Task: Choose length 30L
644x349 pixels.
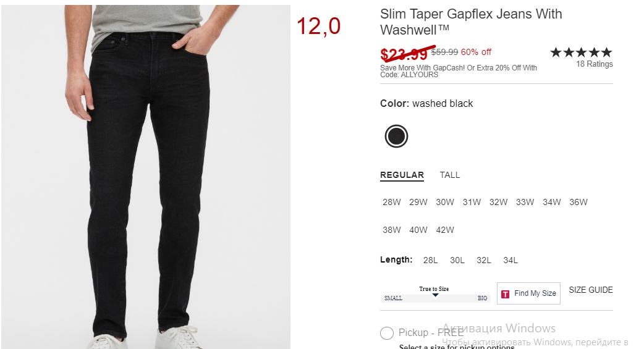Action: click(457, 260)
